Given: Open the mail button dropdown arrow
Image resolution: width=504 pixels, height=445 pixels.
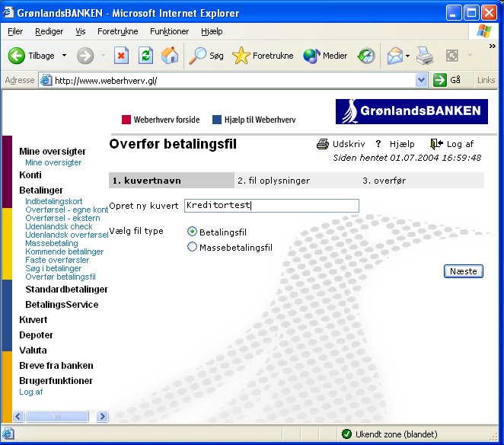Looking at the screenshot, I should pos(407,56).
